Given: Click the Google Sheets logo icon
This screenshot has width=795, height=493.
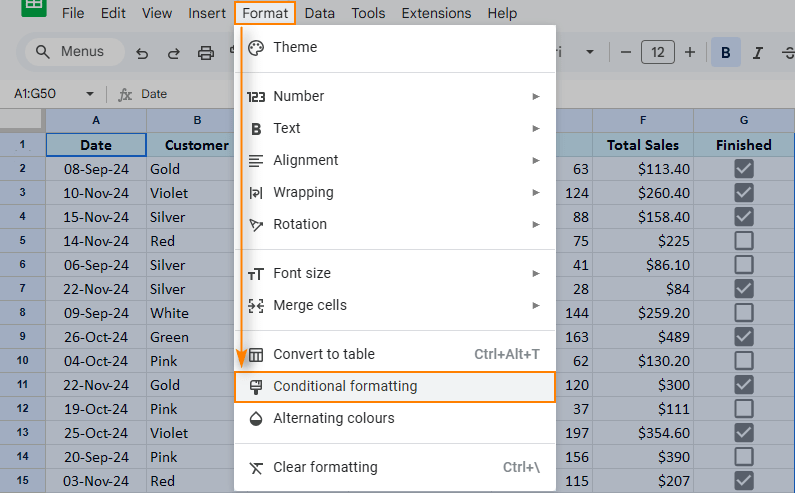Looking at the screenshot, I should (x=33, y=6).
